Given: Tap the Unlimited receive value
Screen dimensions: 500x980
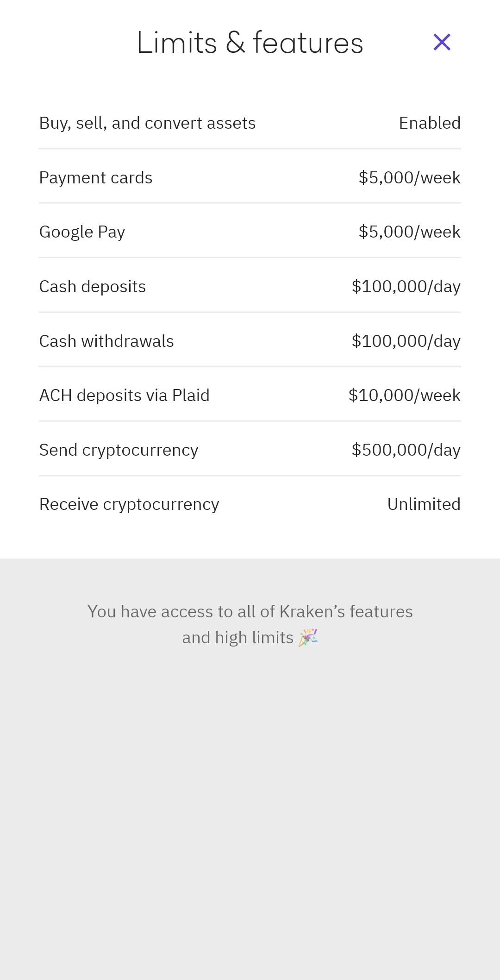Looking at the screenshot, I should 424,504.
